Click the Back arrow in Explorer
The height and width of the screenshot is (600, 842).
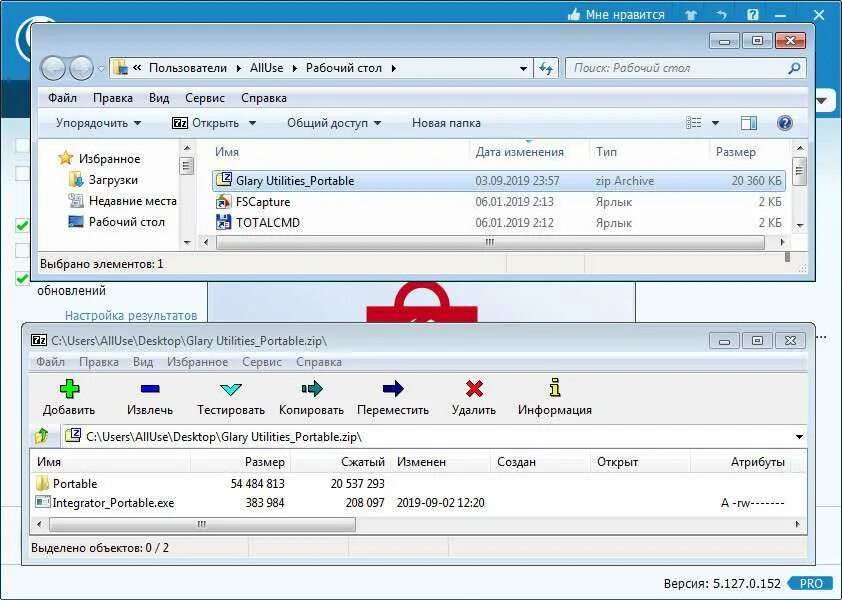tap(53, 68)
